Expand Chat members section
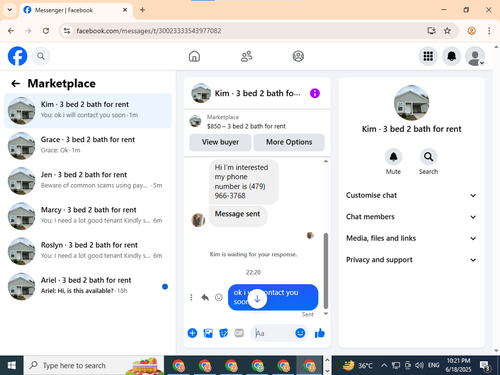This screenshot has width=500, height=375. [x=411, y=217]
